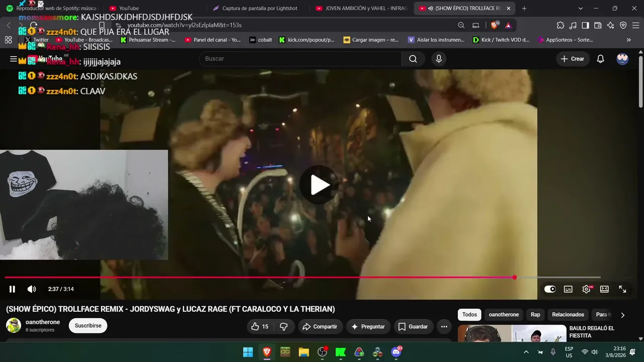Open the BAULO REGALÓ EL FIESTITA video thumbnail
The height and width of the screenshot is (362, 644).
click(x=512, y=333)
